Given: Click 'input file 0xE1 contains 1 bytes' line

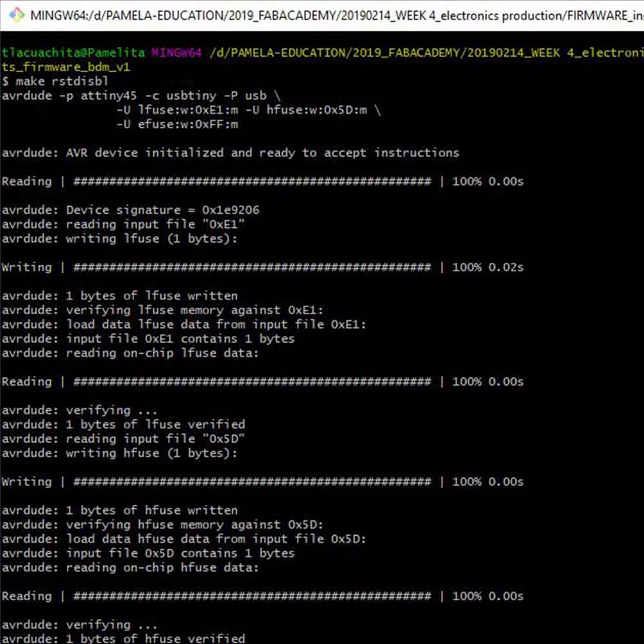Looking at the screenshot, I should tap(148, 339).
